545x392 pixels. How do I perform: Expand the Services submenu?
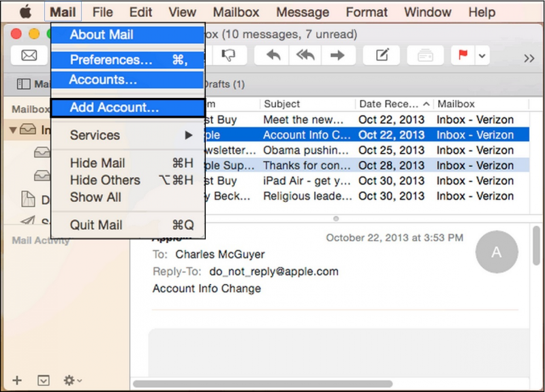(127, 135)
